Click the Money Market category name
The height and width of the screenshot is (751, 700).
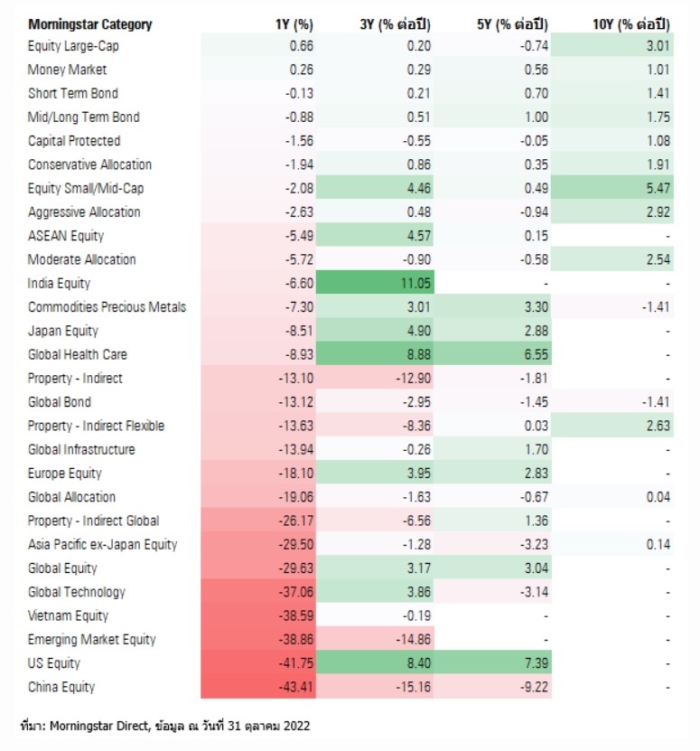pyautogui.click(x=67, y=70)
